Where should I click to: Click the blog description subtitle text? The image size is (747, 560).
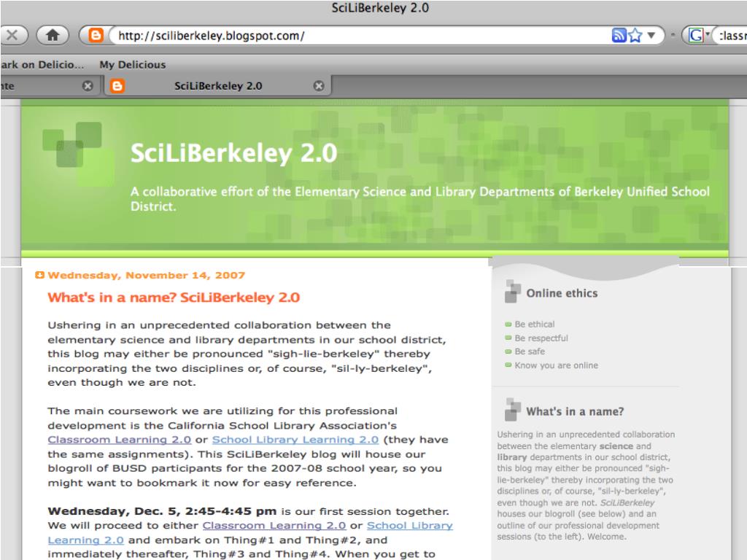[420, 198]
